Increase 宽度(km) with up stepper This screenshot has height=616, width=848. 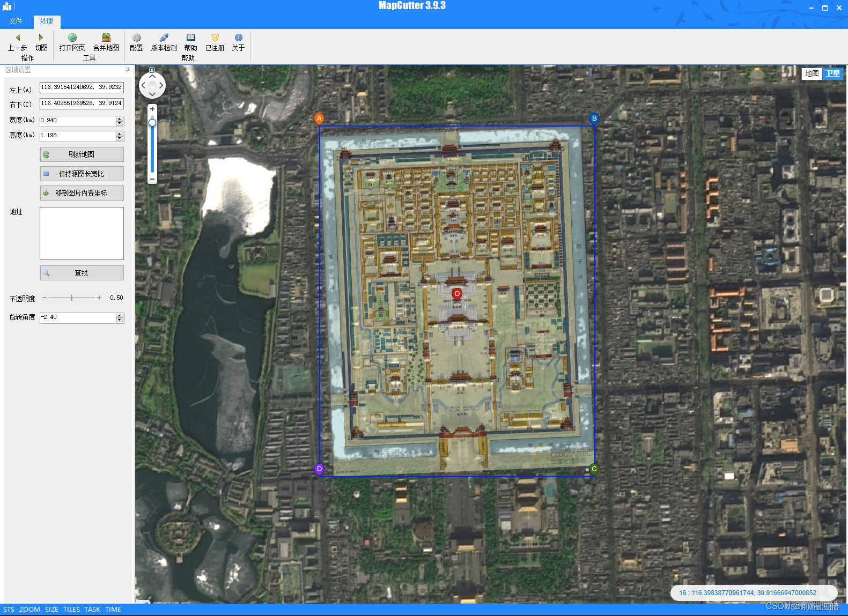click(120, 118)
